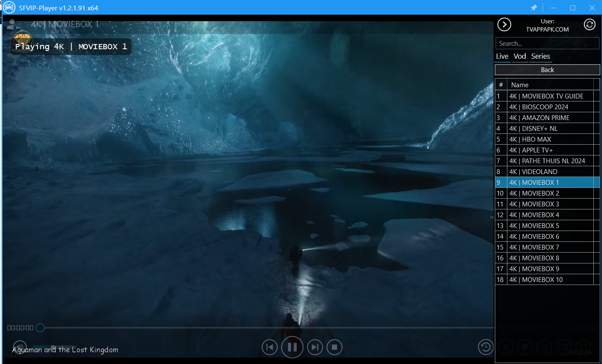Click the 4K | MOVIEBOX 1 title over video
Screen dimensions: 602x364
click(65, 24)
